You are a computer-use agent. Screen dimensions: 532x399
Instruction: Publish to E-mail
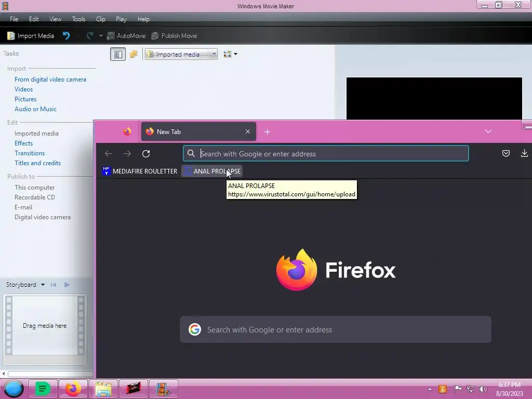point(23,207)
